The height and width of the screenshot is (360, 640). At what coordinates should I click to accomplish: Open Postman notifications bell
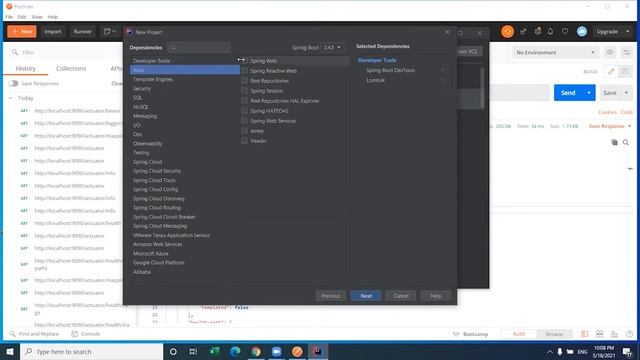(x=550, y=31)
